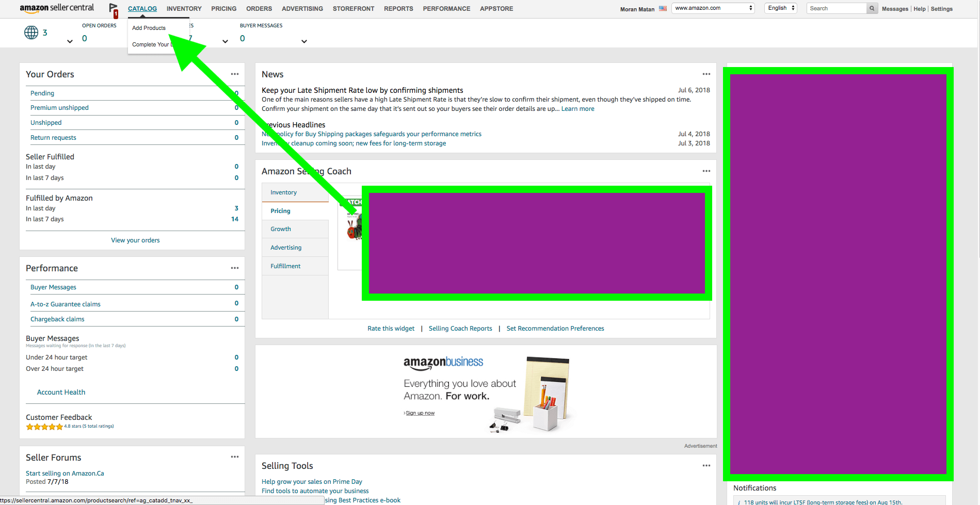Click View your orders link

click(x=135, y=240)
